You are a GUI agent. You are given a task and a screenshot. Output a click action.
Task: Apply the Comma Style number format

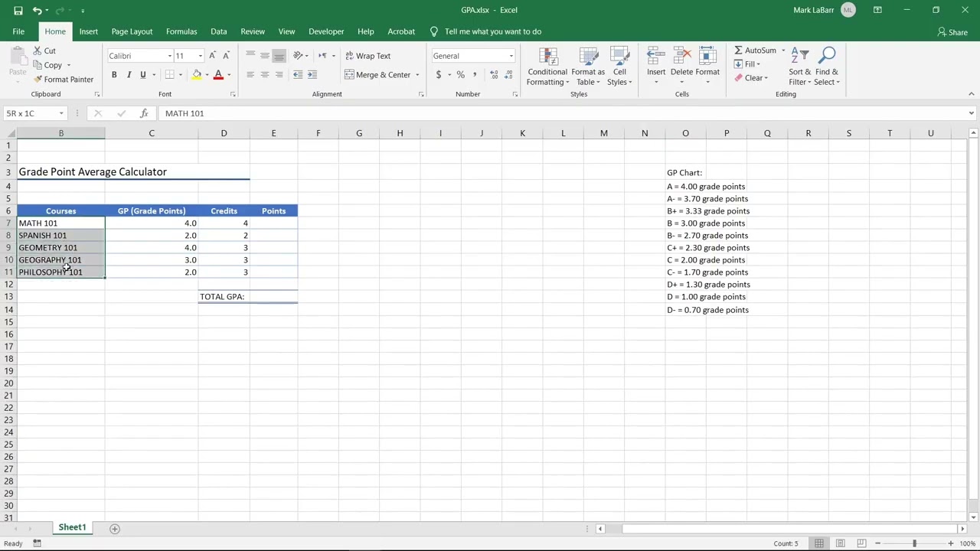pos(475,74)
